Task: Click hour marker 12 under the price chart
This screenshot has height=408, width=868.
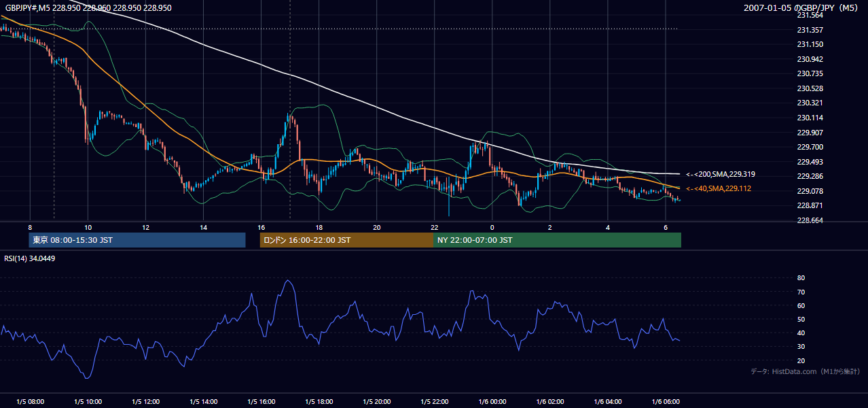Action: point(145,227)
